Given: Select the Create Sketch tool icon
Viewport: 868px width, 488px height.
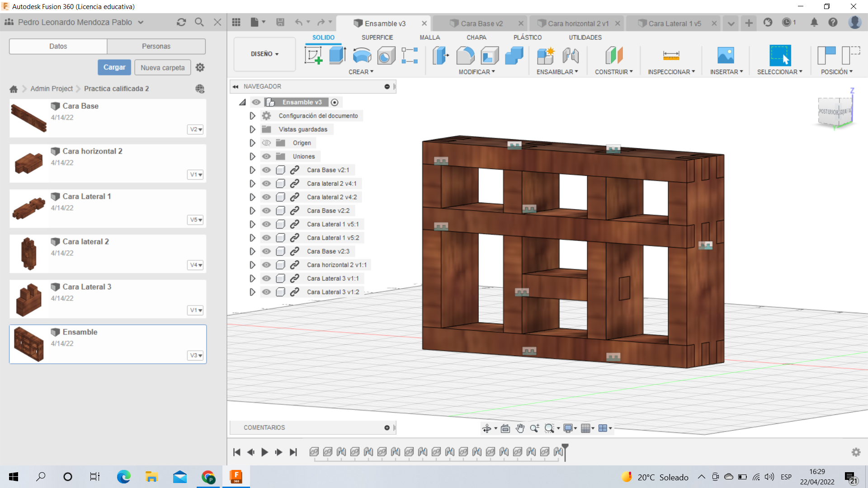Looking at the screenshot, I should pyautogui.click(x=313, y=56).
